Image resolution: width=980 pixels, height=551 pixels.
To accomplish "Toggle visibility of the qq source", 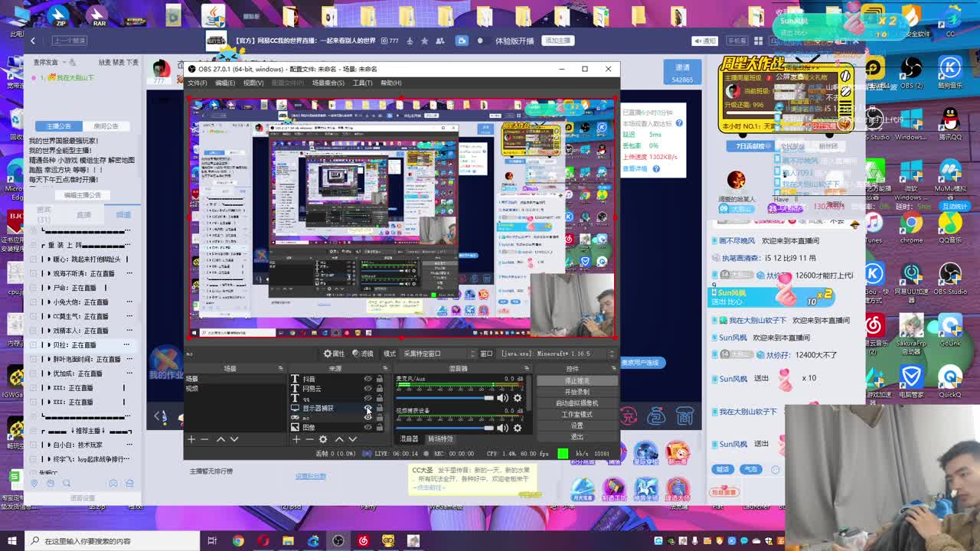I will click(367, 399).
